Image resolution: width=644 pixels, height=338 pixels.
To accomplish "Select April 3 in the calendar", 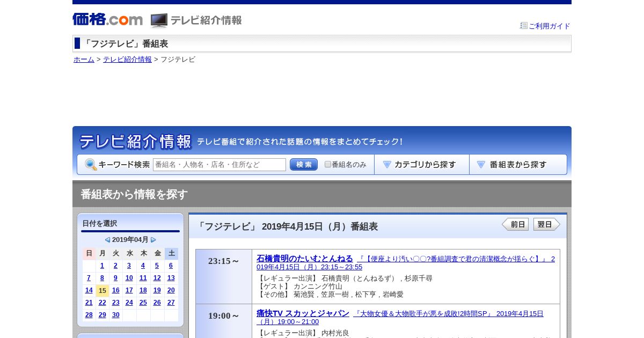I will coord(129,266).
